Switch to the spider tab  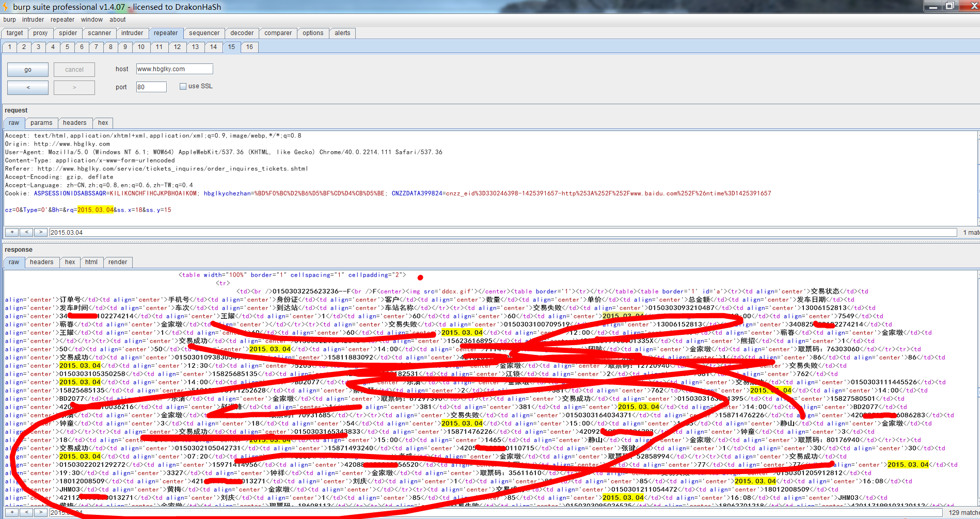(68, 33)
